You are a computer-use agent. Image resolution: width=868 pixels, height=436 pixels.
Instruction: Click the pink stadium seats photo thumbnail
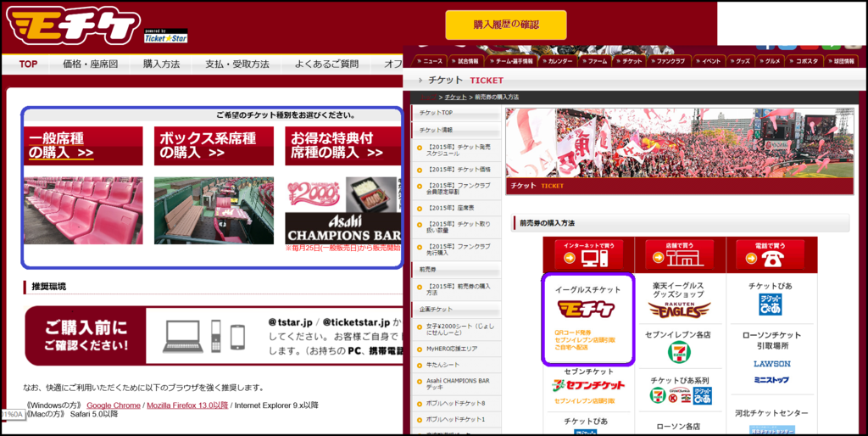pos(83,210)
